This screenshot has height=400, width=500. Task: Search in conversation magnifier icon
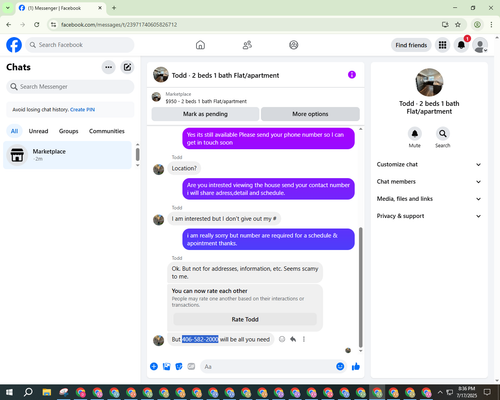tap(443, 134)
